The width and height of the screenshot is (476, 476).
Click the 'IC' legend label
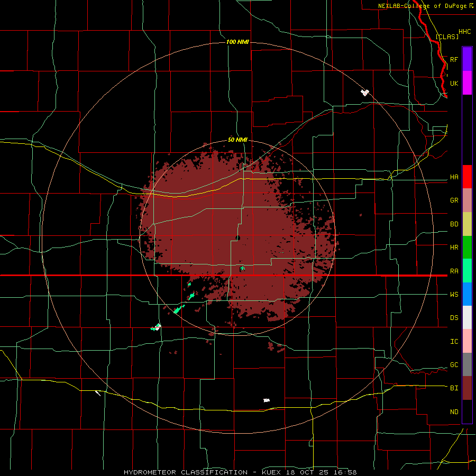(454, 342)
